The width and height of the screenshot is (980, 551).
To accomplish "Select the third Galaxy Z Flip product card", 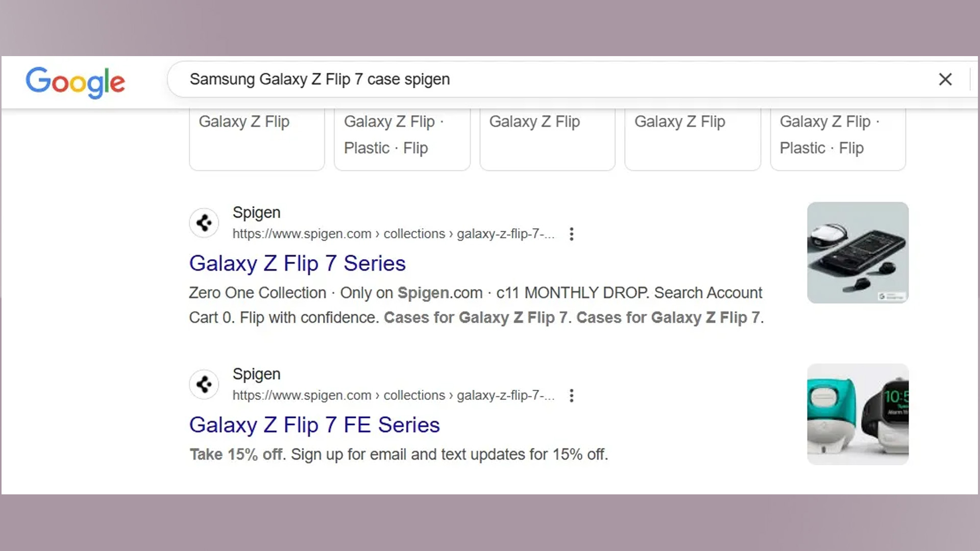I will (548, 139).
